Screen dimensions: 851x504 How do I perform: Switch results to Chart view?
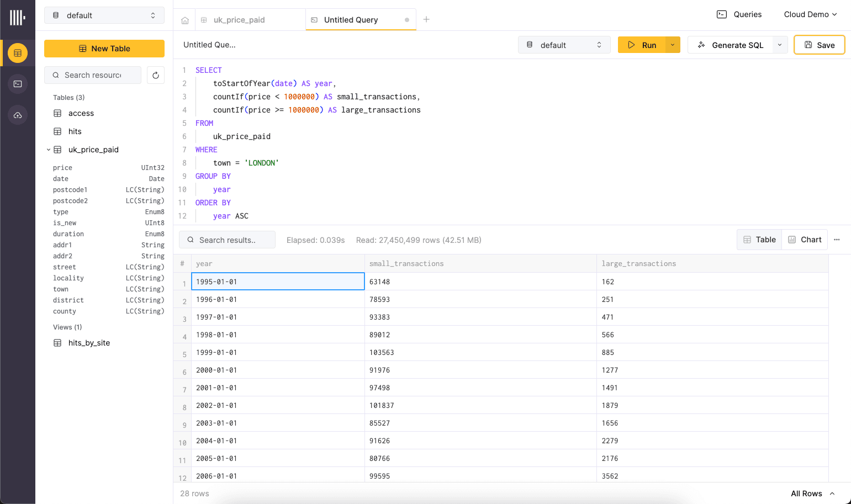coord(805,240)
